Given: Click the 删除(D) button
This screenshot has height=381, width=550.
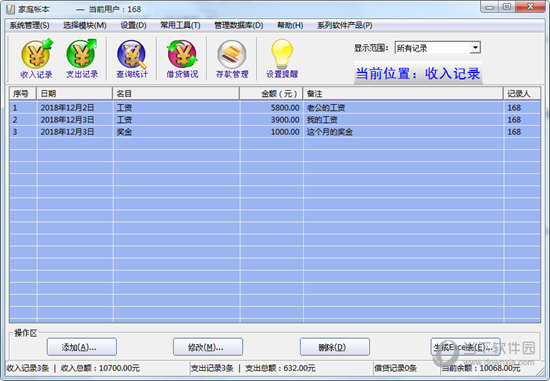Looking at the screenshot, I should tap(335, 347).
